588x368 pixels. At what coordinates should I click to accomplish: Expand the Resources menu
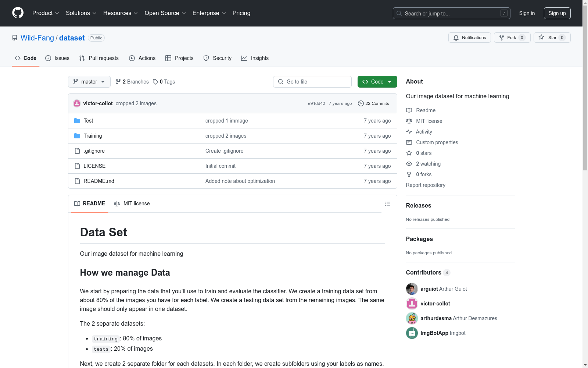[121, 13]
